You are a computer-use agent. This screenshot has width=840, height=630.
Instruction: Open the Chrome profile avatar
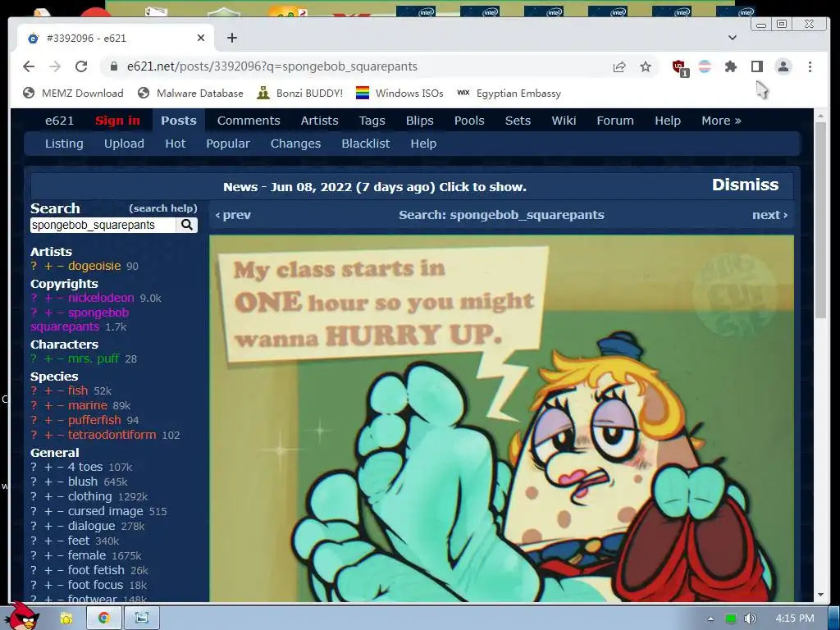pos(783,66)
